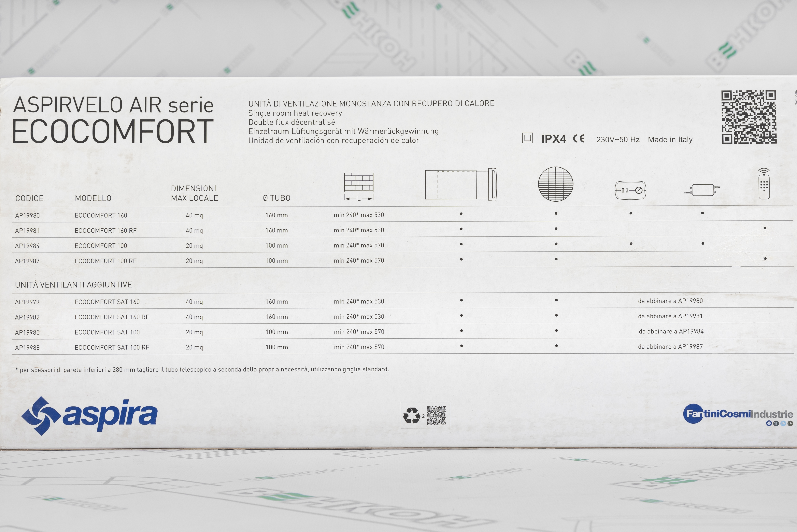The image size is (797, 532).
Task: Click the small QR code beside recycling symbol
Action: point(436,416)
